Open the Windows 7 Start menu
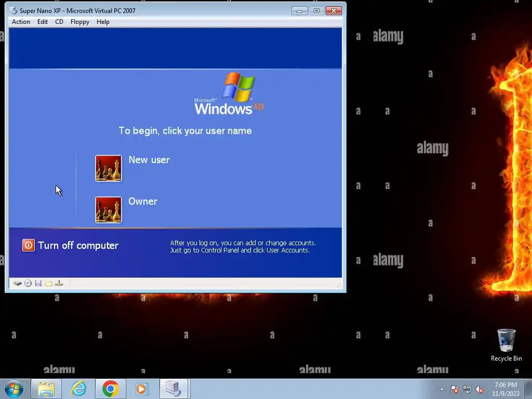Viewport: 532px width, 399px height. coord(14,389)
